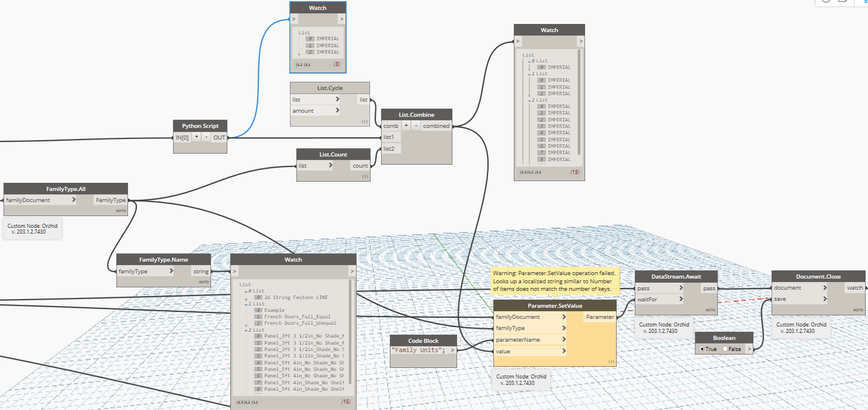Click the 'OUT' output port on Python Script
This screenshot has height=410, width=868.
click(x=219, y=137)
